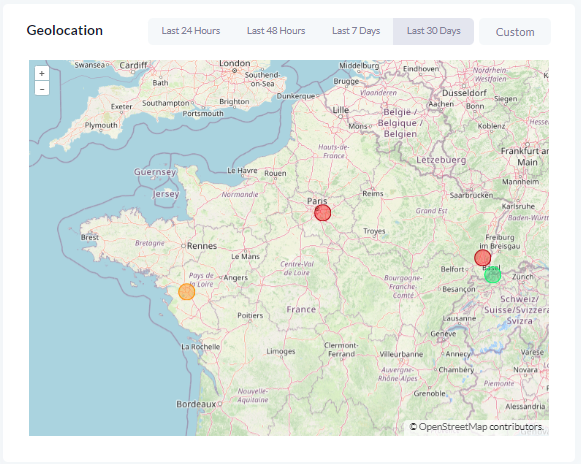Select the Last 30 Days range

[x=434, y=31]
